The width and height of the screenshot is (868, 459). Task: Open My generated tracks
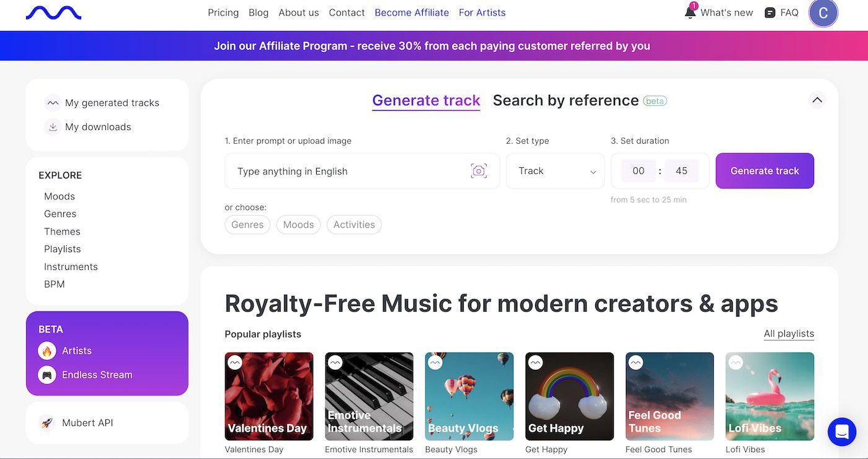pos(112,103)
